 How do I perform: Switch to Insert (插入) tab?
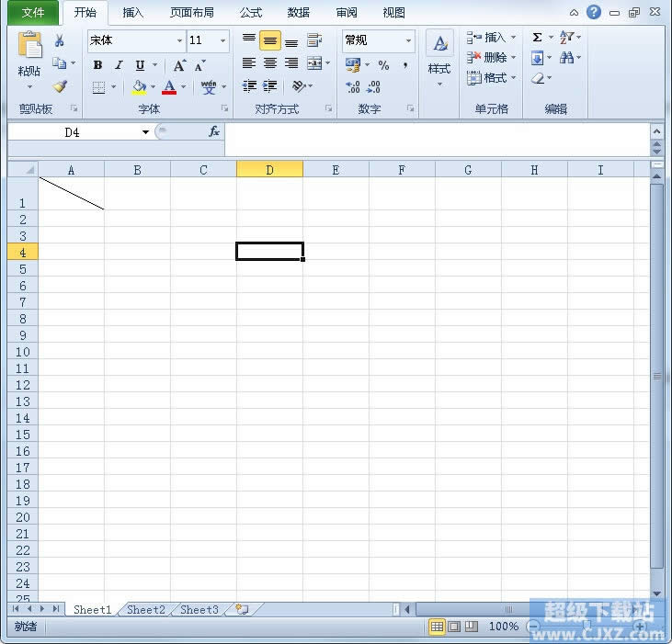click(133, 13)
